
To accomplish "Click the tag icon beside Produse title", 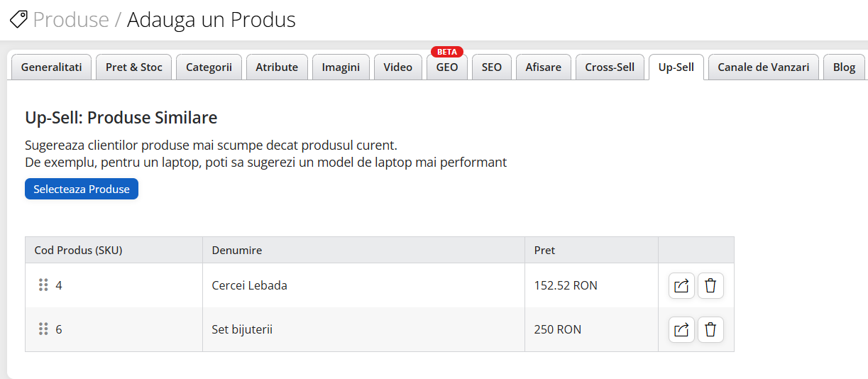I will click(18, 19).
